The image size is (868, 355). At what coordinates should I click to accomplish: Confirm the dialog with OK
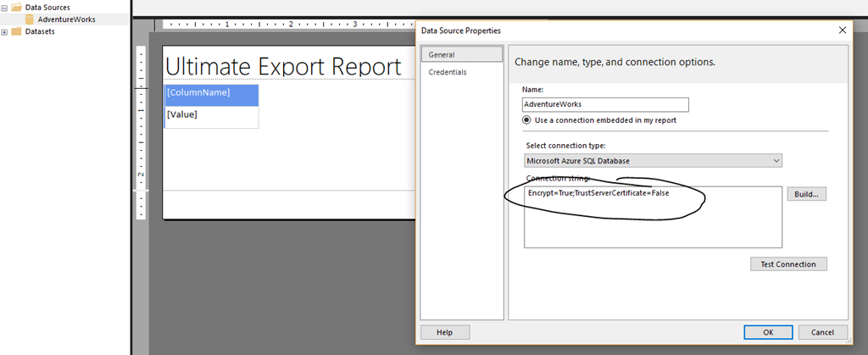pos(767,332)
